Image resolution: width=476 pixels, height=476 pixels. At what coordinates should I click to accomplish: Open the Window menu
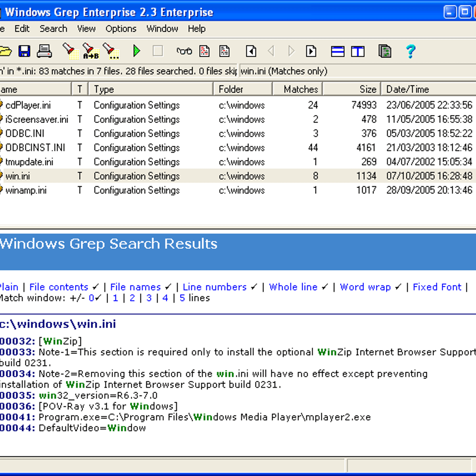click(x=162, y=29)
